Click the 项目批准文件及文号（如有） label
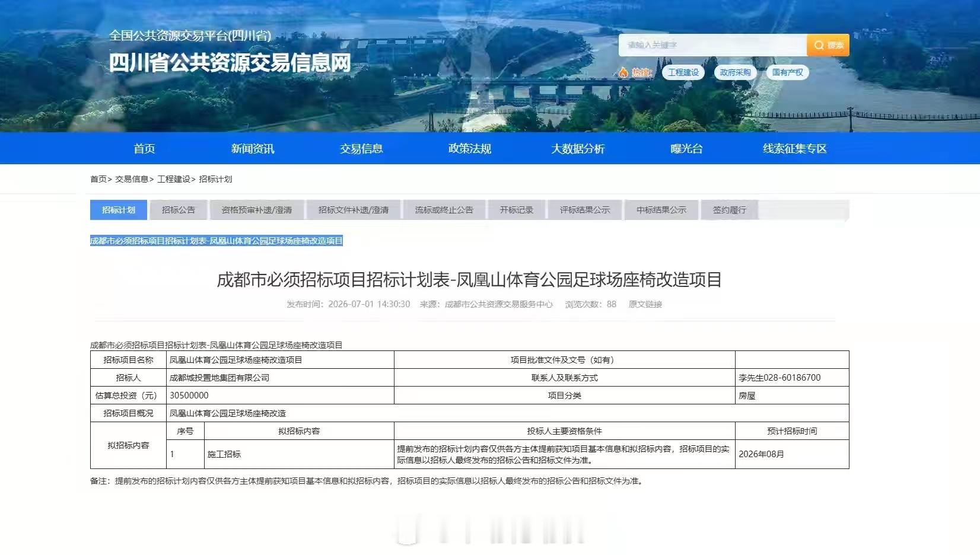The image size is (980, 555). (565, 360)
